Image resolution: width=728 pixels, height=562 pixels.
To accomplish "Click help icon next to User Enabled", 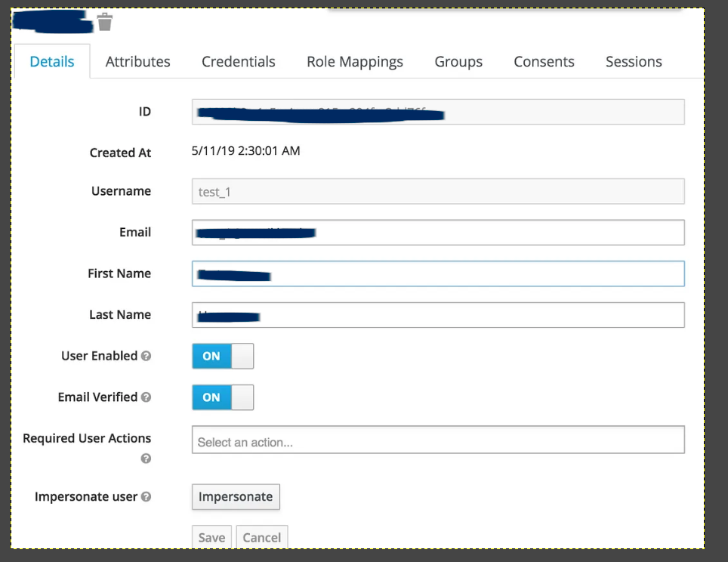I will tap(146, 356).
